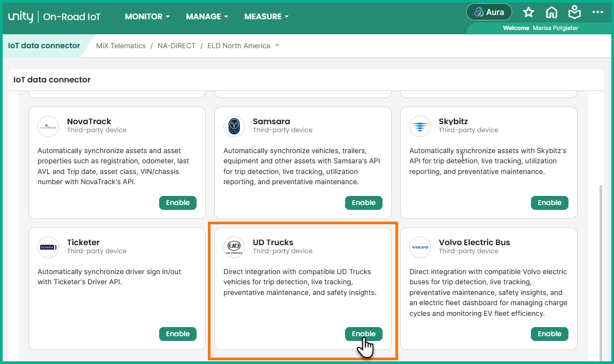Enable the Ticketer connector
Image resolution: width=614 pixels, height=364 pixels.
coord(178,334)
